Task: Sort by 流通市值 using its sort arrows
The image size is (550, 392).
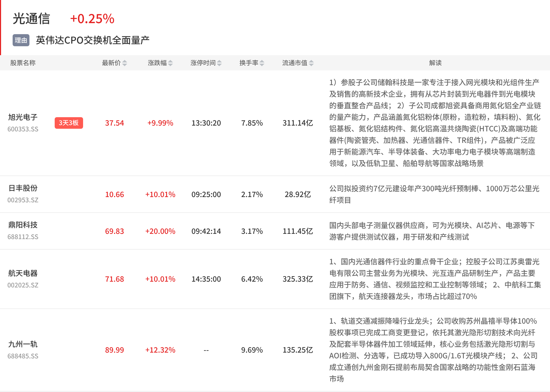Action: tap(311, 63)
